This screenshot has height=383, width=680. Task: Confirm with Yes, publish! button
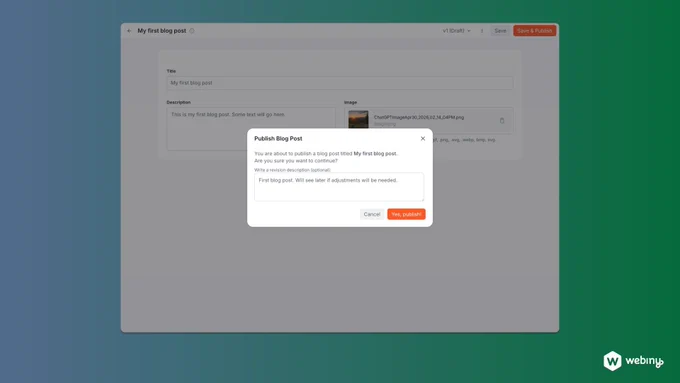coord(406,214)
